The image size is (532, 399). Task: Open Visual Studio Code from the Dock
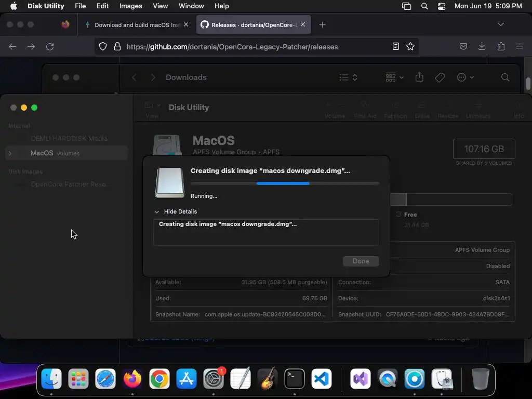click(x=321, y=379)
